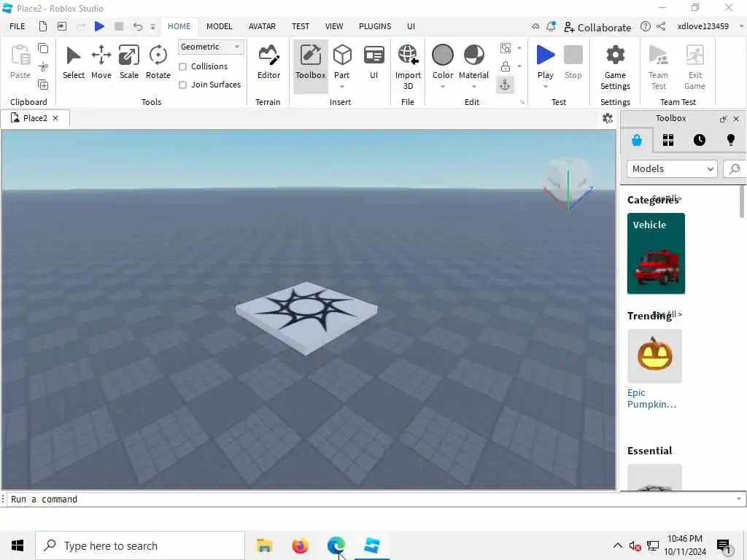Open the username account dropdown
Image resolution: width=747 pixels, height=560 pixels.
point(741,26)
